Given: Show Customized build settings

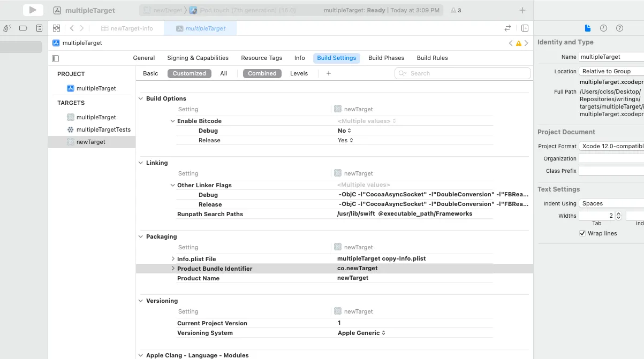Looking at the screenshot, I should pyautogui.click(x=190, y=73).
